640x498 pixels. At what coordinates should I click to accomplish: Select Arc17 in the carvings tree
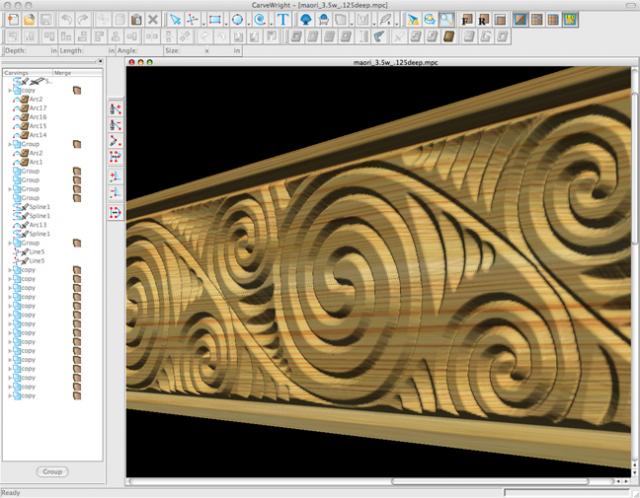(x=37, y=108)
